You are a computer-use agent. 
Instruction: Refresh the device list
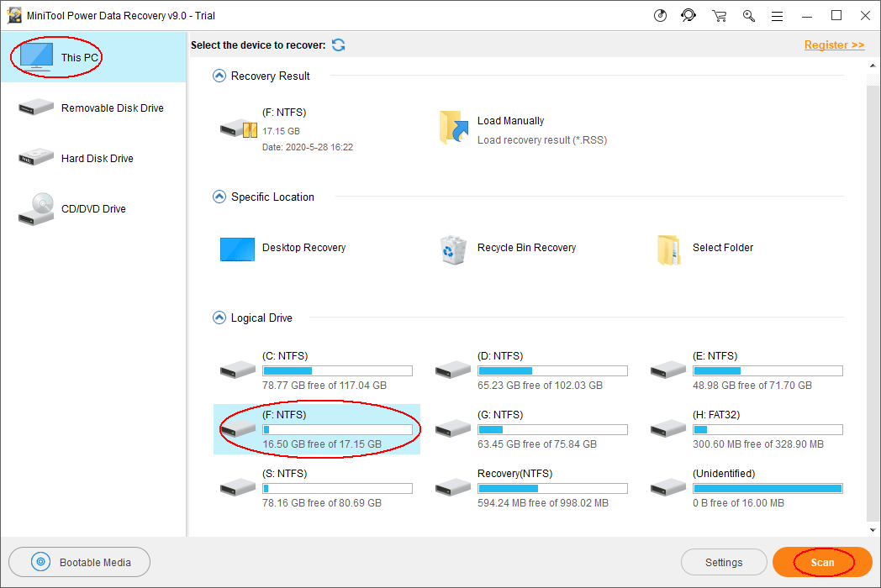pos(338,45)
